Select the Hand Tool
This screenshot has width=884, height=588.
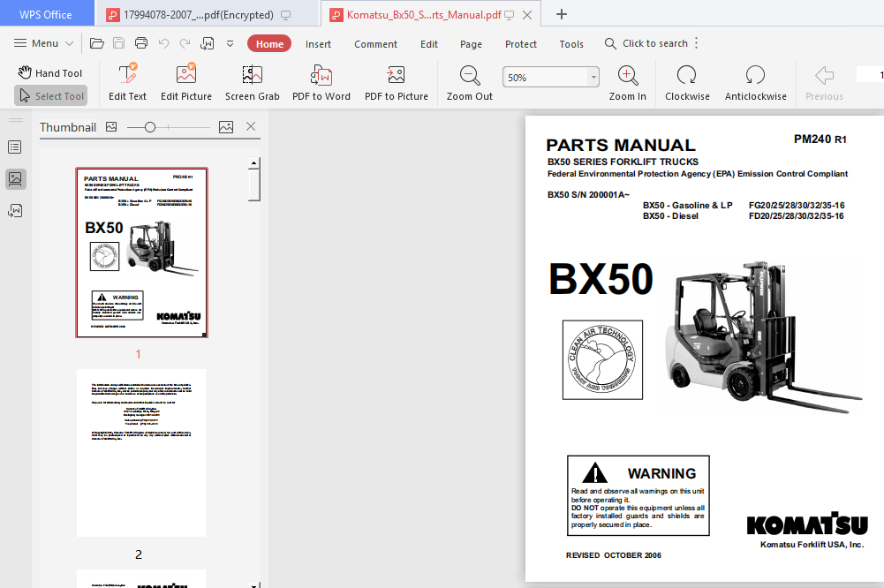pos(50,72)
